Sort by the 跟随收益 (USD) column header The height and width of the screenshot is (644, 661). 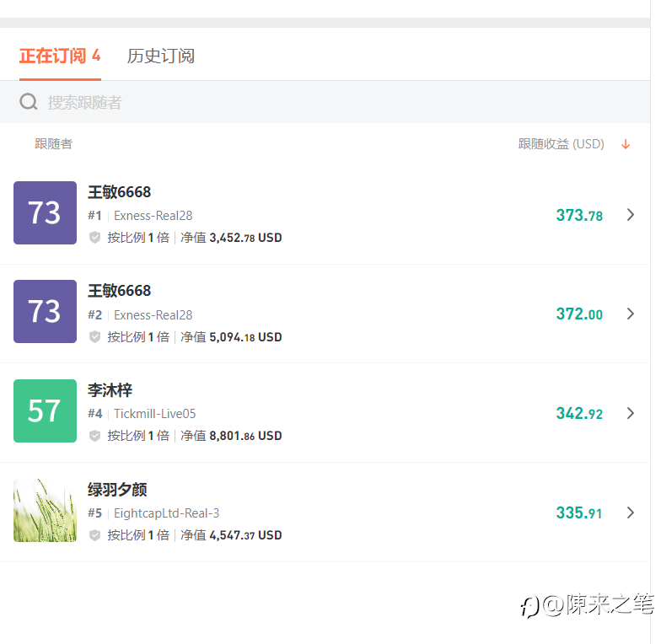[x=562, y=144]
